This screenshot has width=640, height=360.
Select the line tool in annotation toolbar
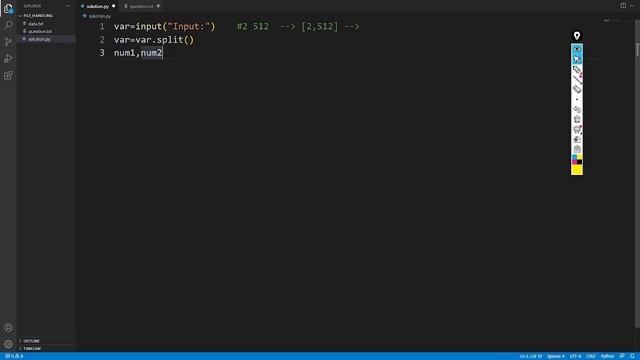click(x=577, y=80)
